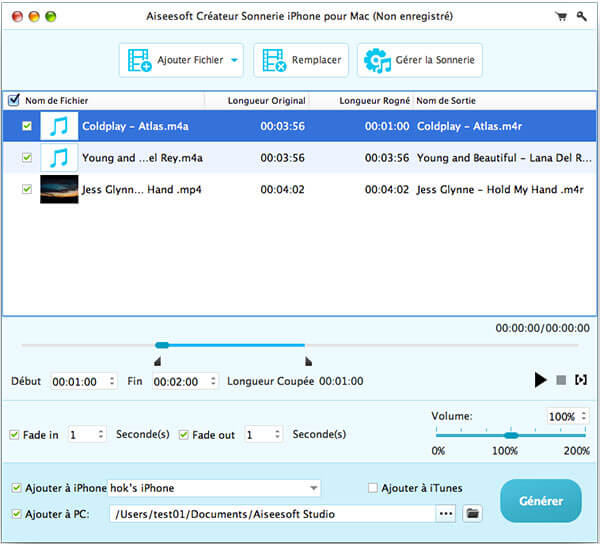The height and width of the screenshot is (544, 600).
Task: Click the Volume percentage stepper
Action: point(583,416)
